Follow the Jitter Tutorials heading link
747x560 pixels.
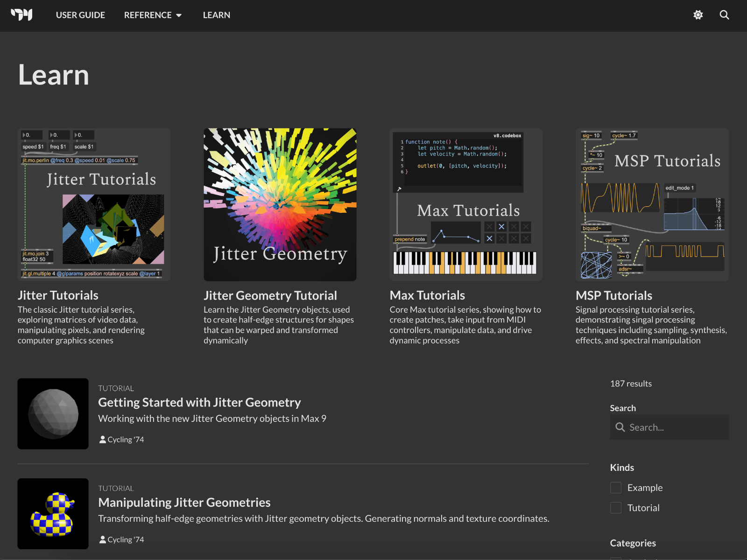pos(58,295)
